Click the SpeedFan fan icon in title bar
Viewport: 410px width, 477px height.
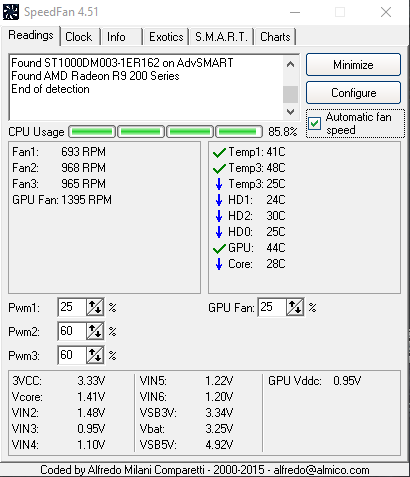[11, 12]
